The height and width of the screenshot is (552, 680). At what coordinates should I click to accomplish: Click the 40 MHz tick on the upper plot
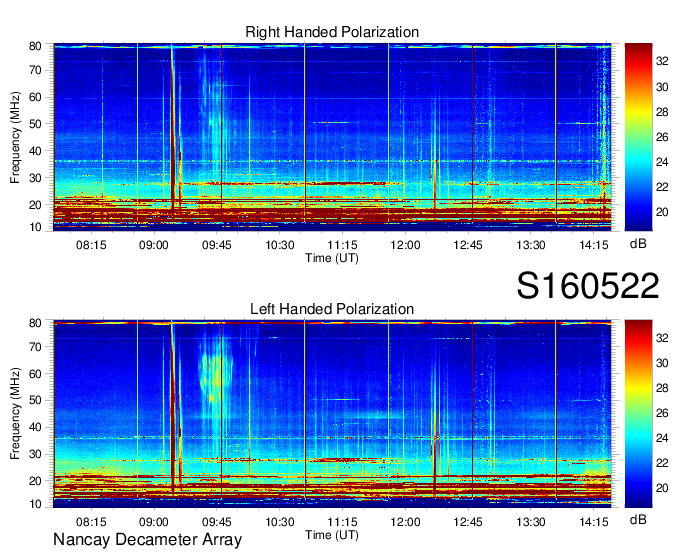(35, 151)
